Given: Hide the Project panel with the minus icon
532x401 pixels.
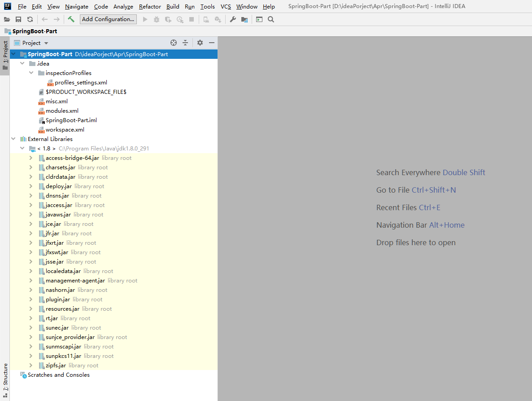Looking at the screenshot, I should point(212,43).
